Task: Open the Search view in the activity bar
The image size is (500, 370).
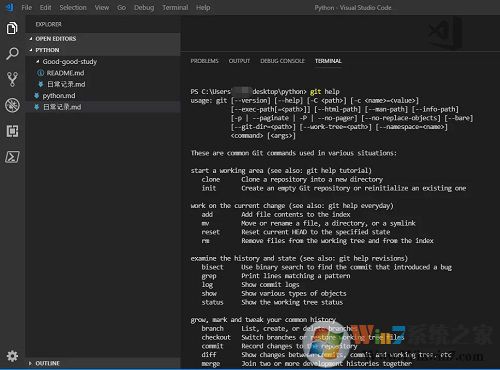Action: (12, 53)
